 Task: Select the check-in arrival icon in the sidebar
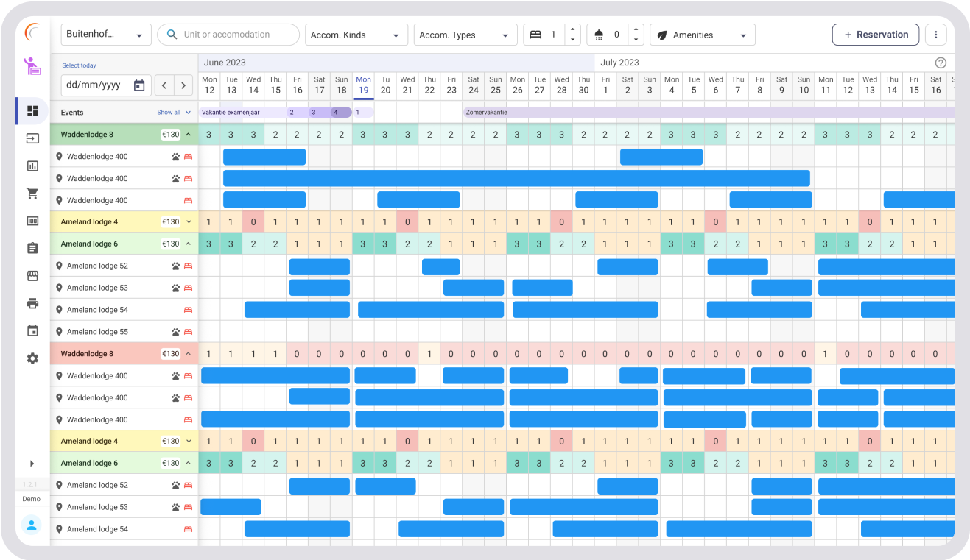pyautogui.click(x=32, y=138)
